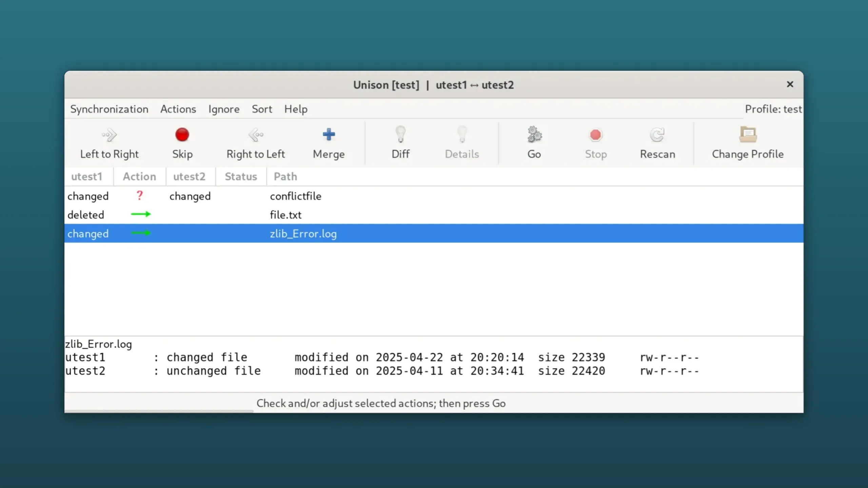Click the 'deleted' cell for file.txt
The height and width of the screenshot is (488, 868).
(x=85, y=215)
